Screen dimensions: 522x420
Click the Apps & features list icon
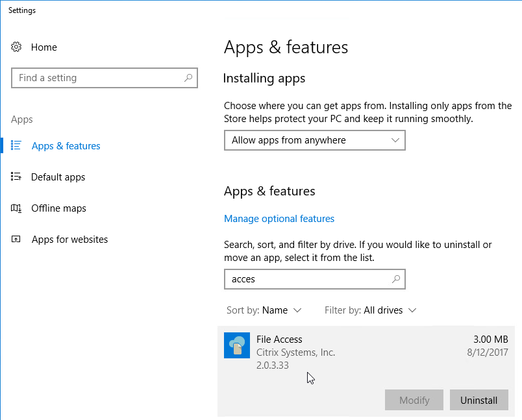point(17,146)
